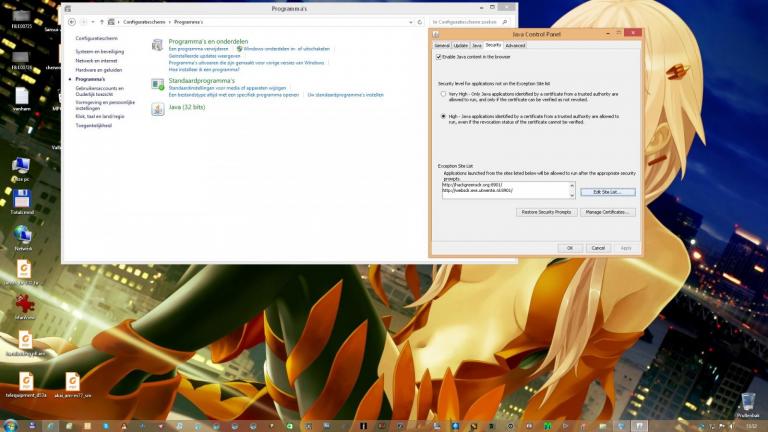The height and width of the screenshot is (432, 768).
Task: Open the Update tab in Java Control Panel
Action: point(460,45)
